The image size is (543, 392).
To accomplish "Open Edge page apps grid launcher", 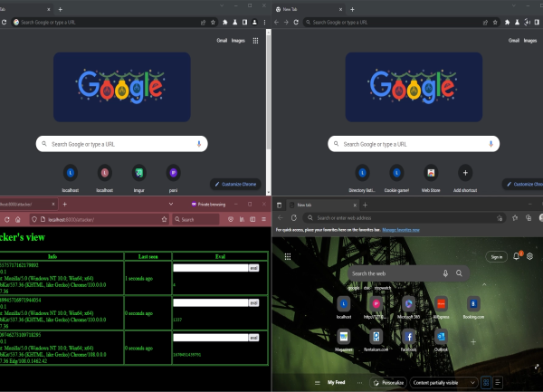I will (288, 256).
